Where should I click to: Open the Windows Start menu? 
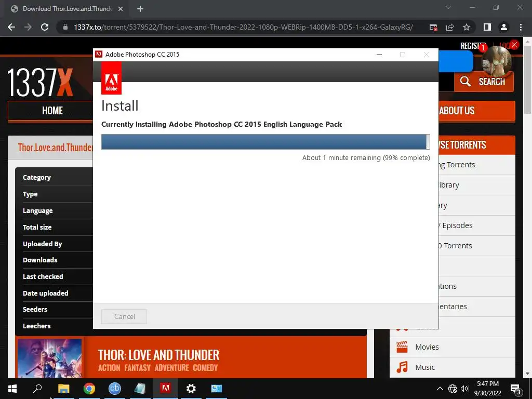click(12, 389)
